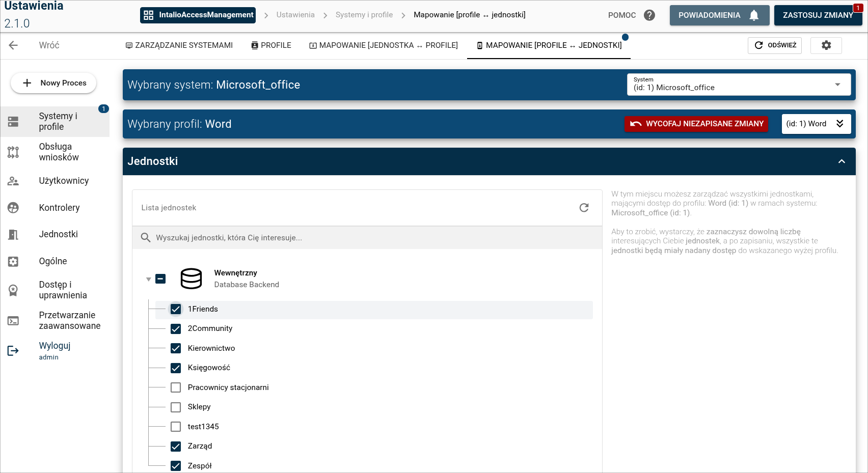Click the Wyloguj logout icon

click(x=13, y=350)
